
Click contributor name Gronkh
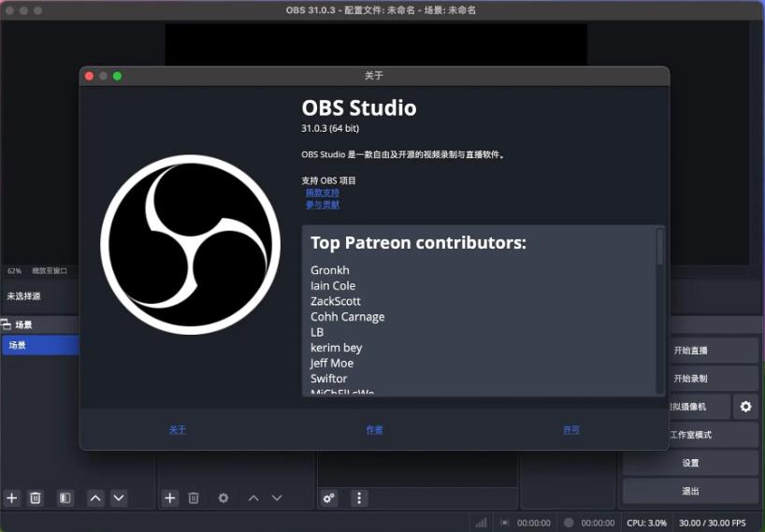click(330, 270)
